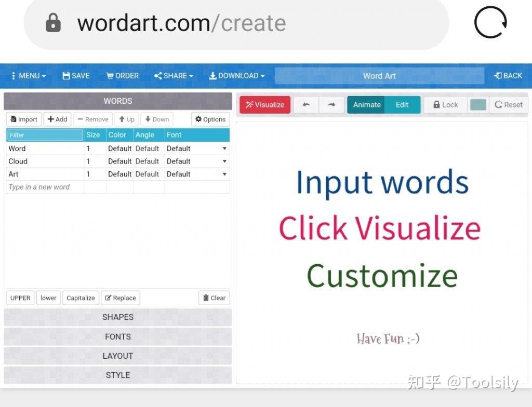Image resolution: width=532 pixels, height=407 pixels.
Task: Click the wordart.com/create address bar
Action: [236, 23]
